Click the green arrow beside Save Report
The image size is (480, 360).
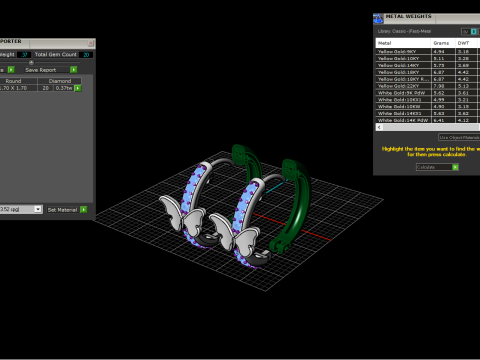[x=74, y=70]
